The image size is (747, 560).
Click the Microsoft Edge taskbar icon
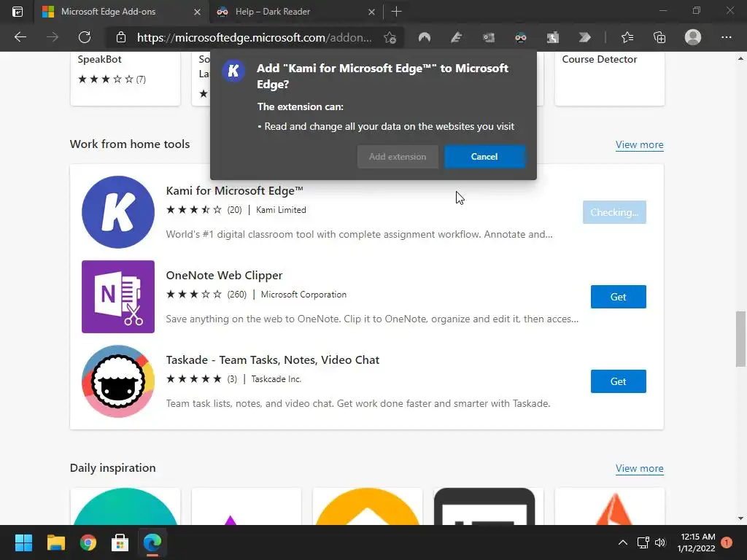tap(152, 542)
